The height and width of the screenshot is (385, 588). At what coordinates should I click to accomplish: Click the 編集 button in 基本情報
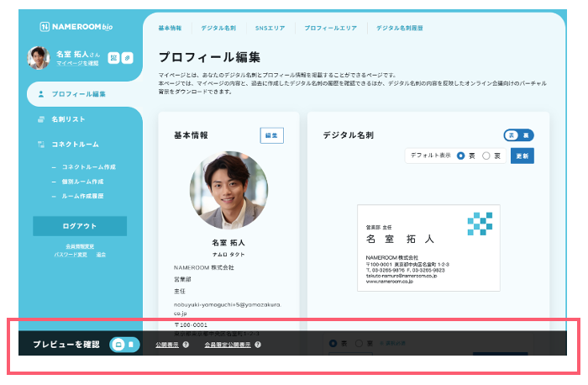point(272,135)
